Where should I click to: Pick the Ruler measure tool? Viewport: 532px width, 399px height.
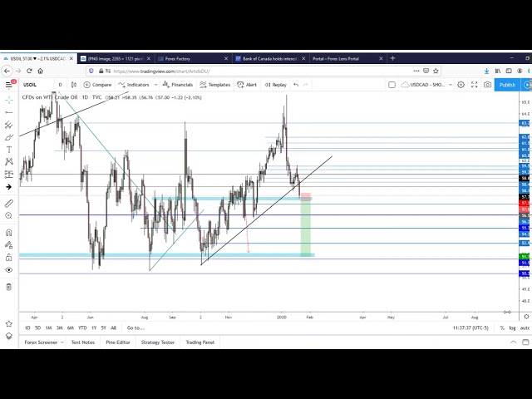point(9,203)
